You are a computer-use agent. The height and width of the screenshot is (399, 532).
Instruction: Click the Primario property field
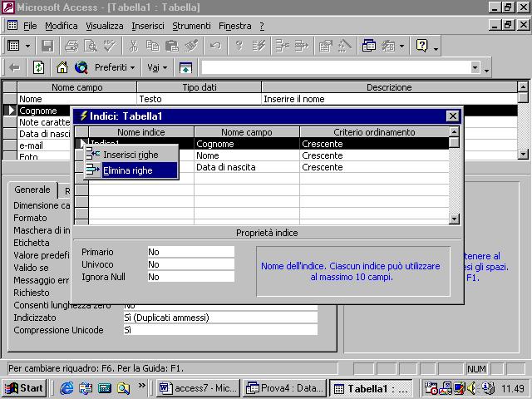click(191, 252)
